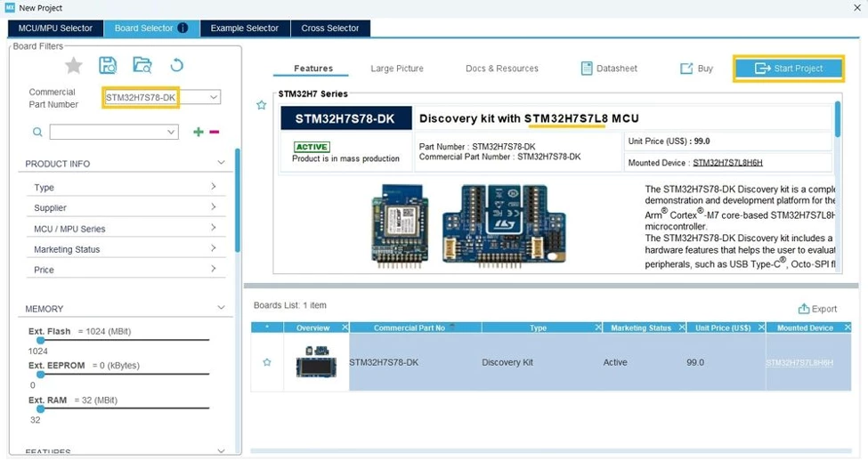Click the Datasheet button
The height and width of the screenshot is (461, 868).
pos(609,68)
